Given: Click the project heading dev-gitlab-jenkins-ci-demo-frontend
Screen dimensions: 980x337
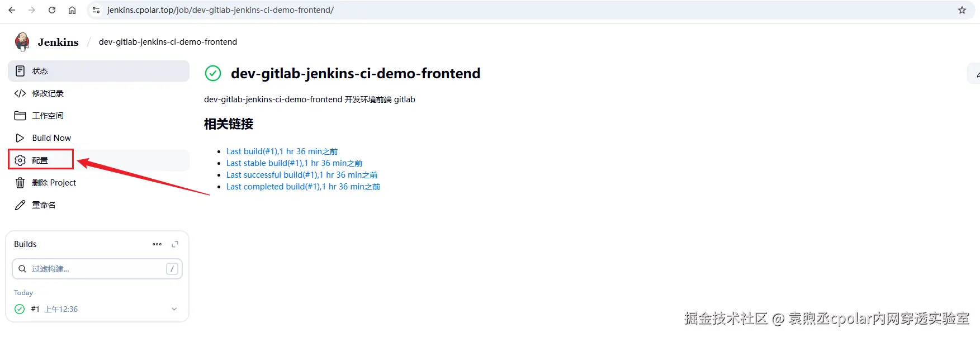Looking at the screenshot, I should [356, 73].
